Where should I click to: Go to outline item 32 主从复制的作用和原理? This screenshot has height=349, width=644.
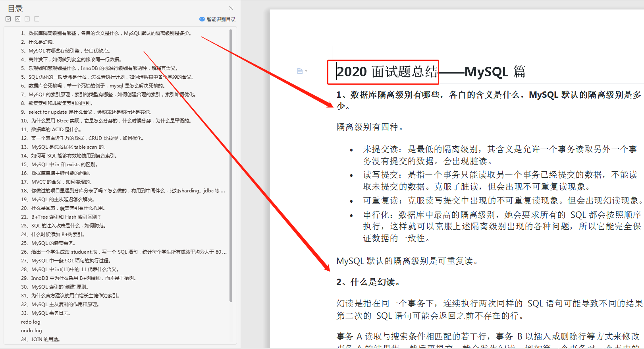60,304
